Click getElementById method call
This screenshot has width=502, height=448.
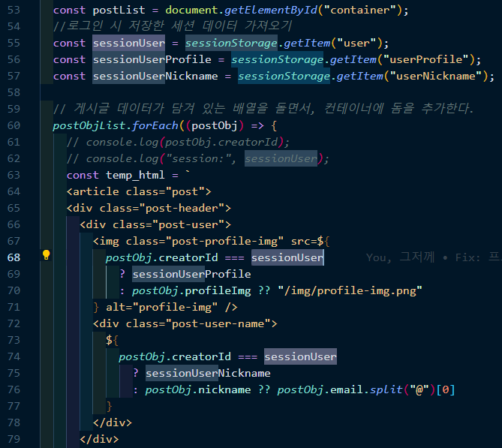coord(271,11)
